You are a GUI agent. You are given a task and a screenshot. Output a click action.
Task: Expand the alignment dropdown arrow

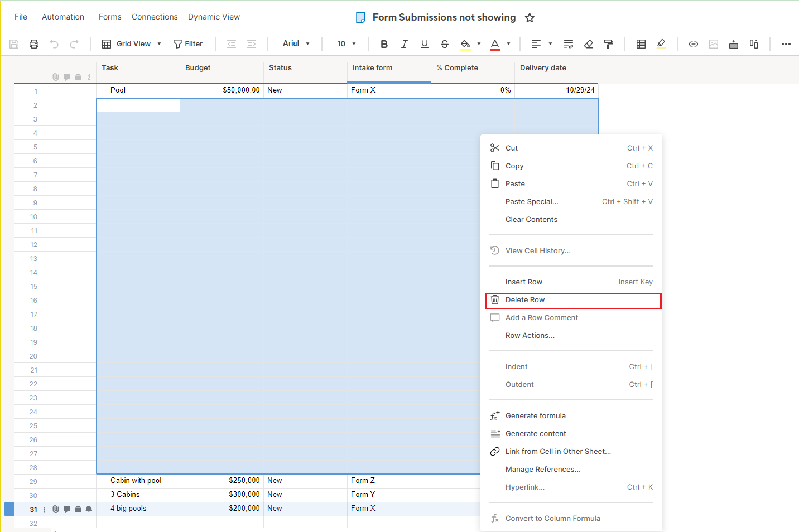coord(550,44)
